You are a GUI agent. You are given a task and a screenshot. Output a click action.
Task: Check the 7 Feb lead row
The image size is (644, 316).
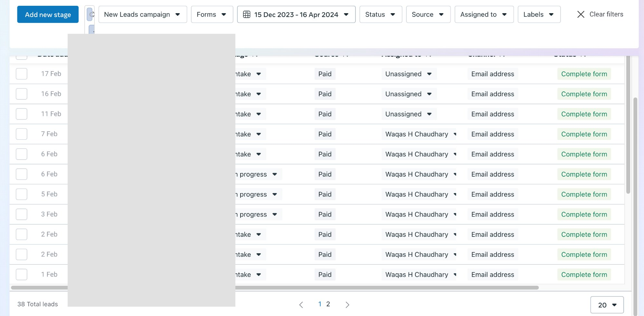click(21, 134)
